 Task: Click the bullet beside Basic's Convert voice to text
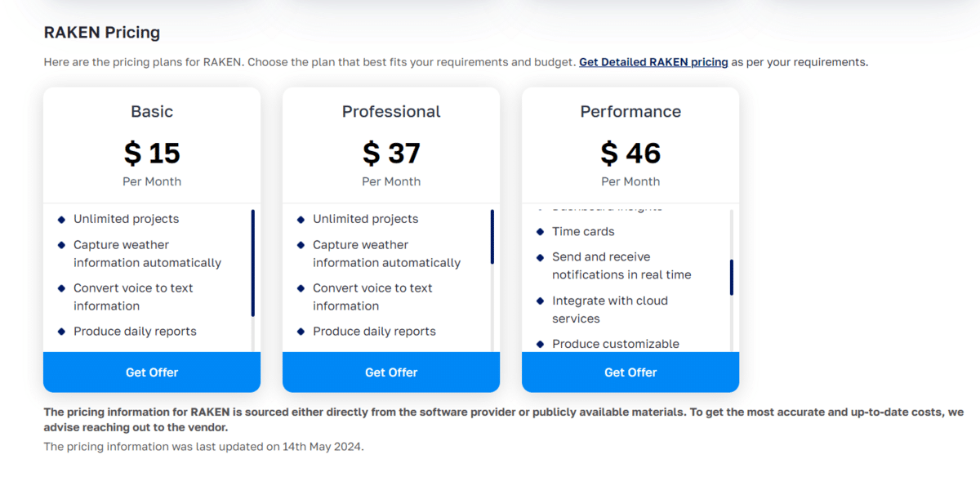point(61,288)
